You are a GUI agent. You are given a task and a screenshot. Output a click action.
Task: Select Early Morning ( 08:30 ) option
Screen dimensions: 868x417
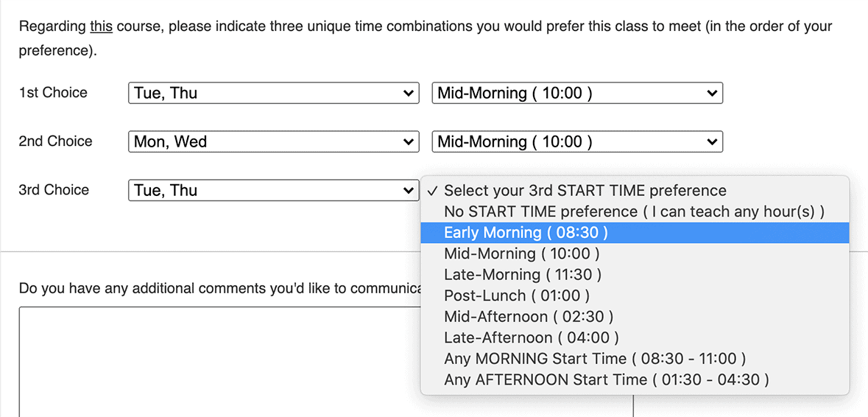526,233
